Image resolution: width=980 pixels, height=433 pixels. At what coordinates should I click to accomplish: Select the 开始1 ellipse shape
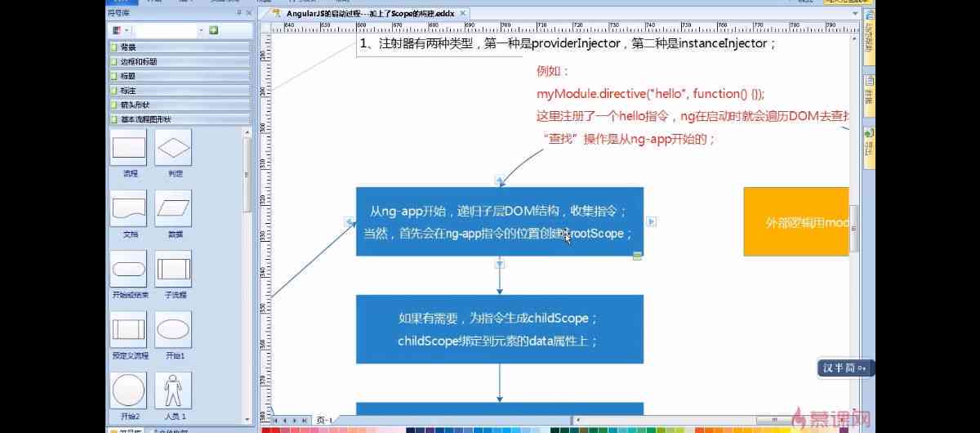point(173,329)
